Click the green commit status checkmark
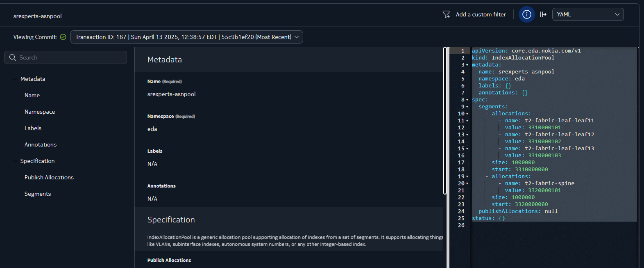The width and height of the screenshot is (644, 268). point(63,37)
